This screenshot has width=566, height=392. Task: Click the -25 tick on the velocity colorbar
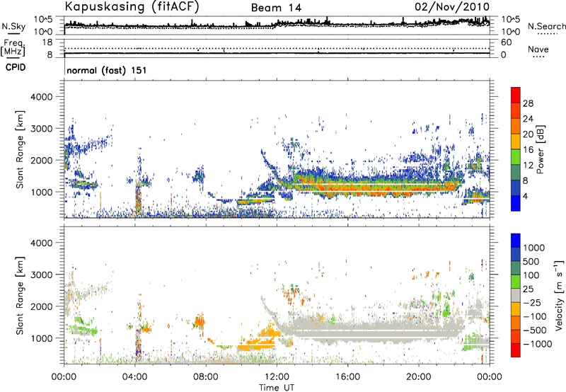(532, 302)
